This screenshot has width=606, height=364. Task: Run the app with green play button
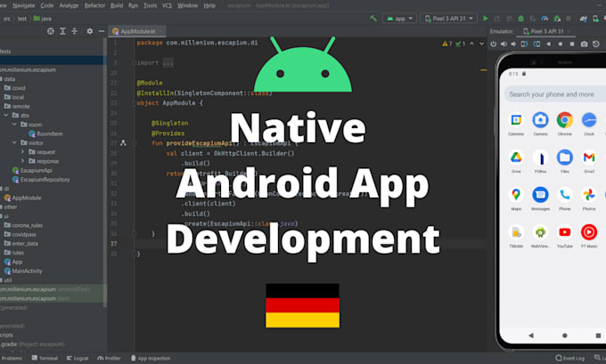point(486,18)
